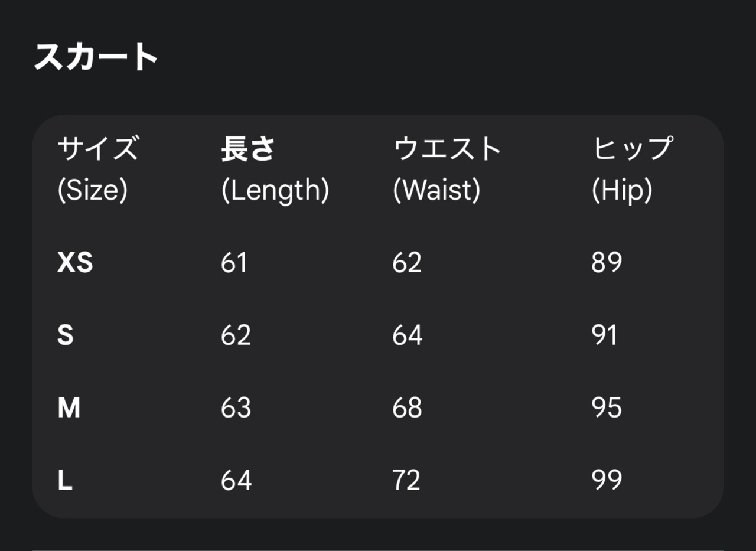Select the M waist value 68
This screenshot has height=551, width=756.
[407, 408]
